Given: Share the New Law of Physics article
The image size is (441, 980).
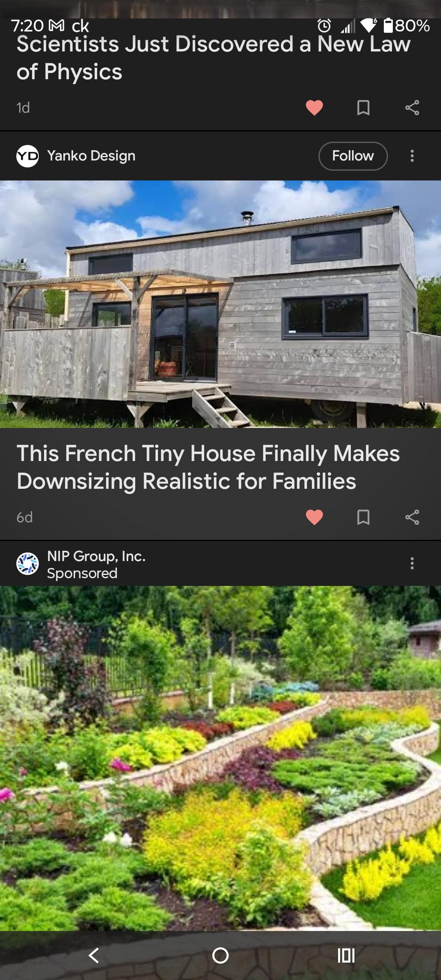Looking at the screenshot, I should (x=412, y=108).
